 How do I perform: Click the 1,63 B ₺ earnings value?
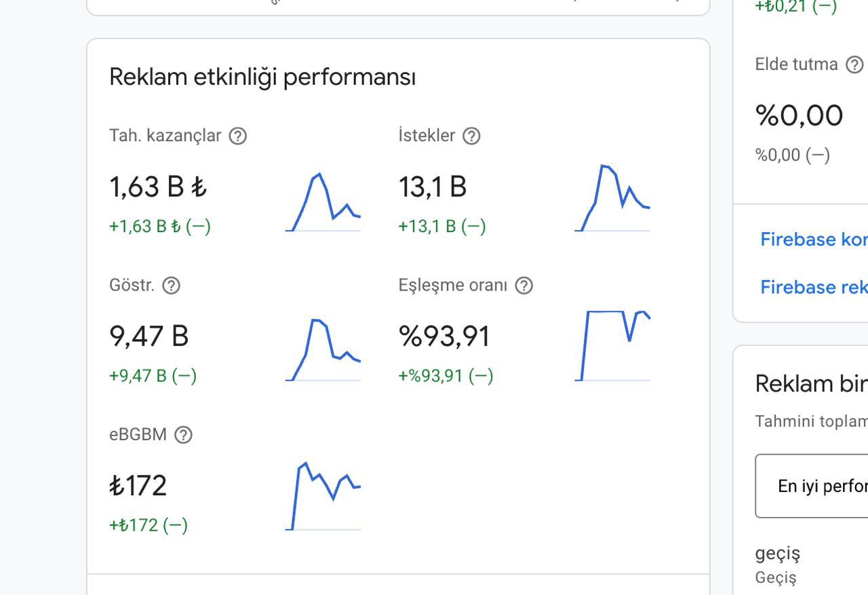158,187
